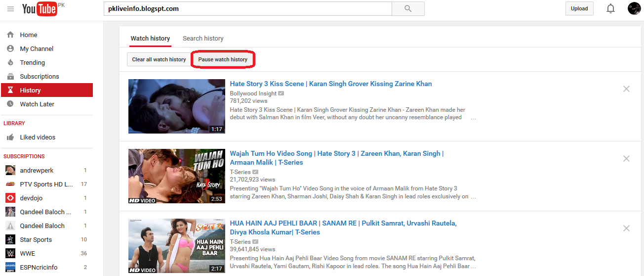The image size is (644, 276).
Task: Click the andrewperk channel avatar
Action: coord(10,170)
